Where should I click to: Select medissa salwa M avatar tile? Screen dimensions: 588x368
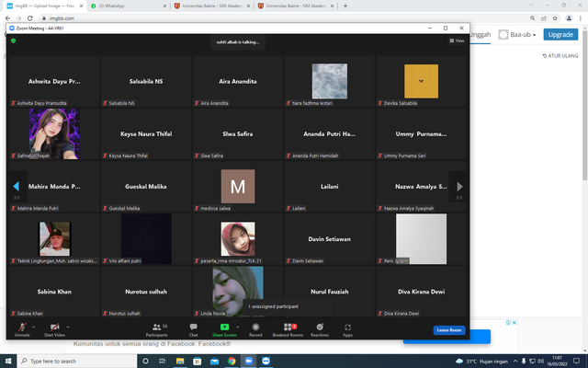pyautogui.click(x=238, y=186)
